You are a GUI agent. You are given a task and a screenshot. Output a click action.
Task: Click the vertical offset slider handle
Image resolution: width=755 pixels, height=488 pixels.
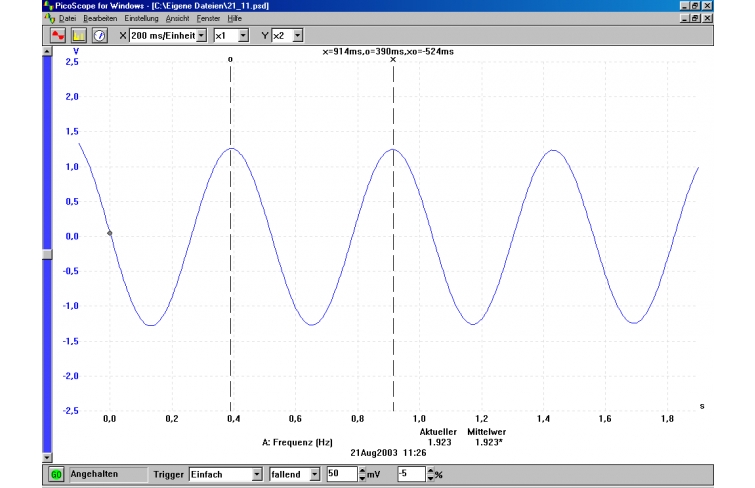[x=47, y=254]
